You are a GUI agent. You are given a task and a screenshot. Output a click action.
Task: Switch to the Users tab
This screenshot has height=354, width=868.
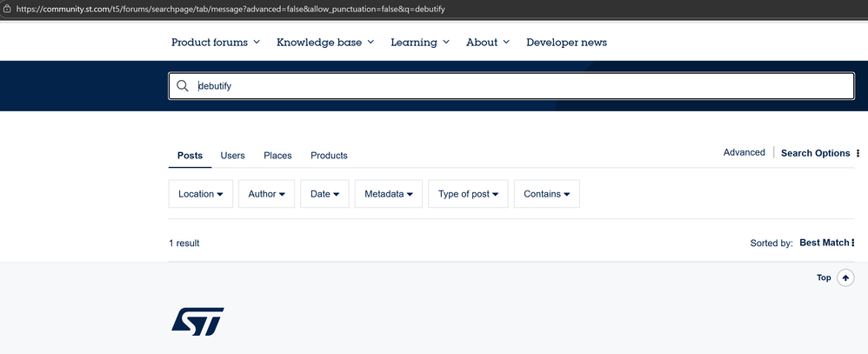tap(232, 156)
